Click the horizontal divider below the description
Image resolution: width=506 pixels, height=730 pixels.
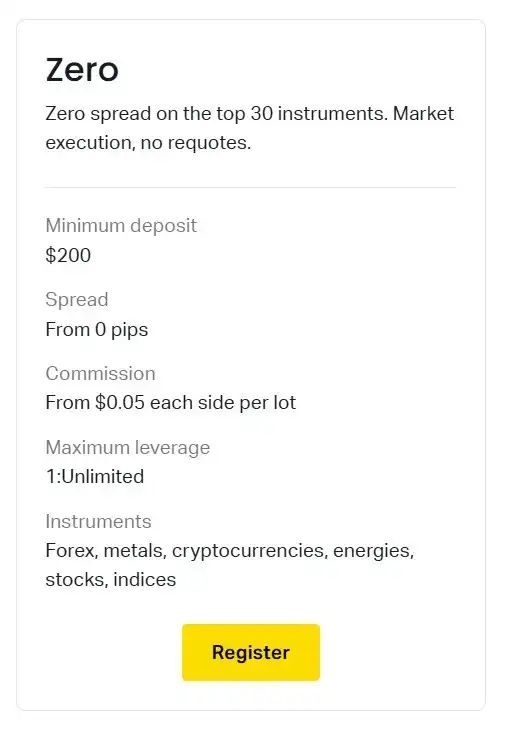[x=250, y=187]
